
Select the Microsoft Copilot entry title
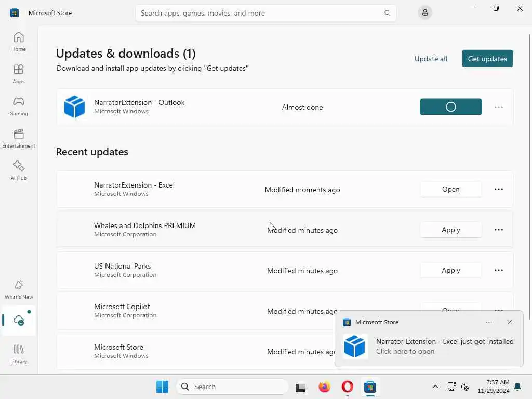click(x=122, y=307)
